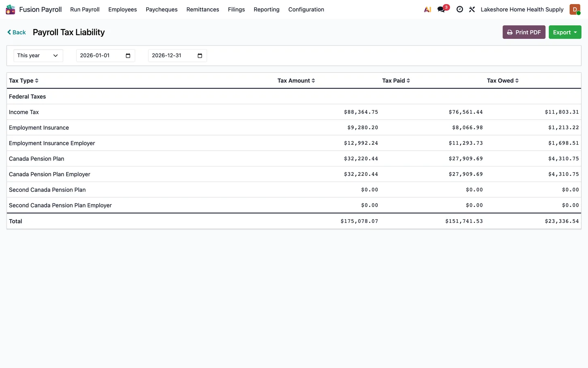The image size is (588, 368).
Task: Sort by Tax Owed column
Action: [x=503, y=81]
